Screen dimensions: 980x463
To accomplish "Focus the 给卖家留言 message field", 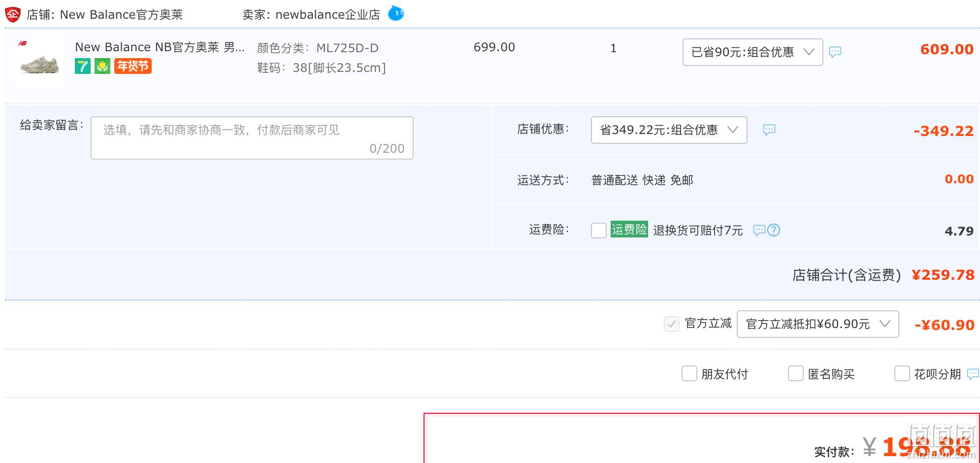I will pyautogui.click(x=252, y=138).
